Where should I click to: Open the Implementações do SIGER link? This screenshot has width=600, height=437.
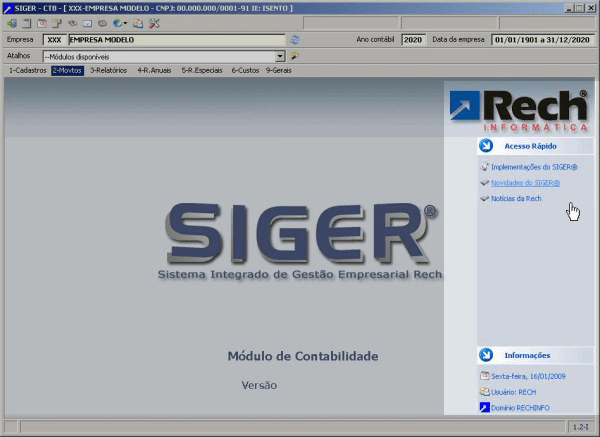click(x=534, y=167)
